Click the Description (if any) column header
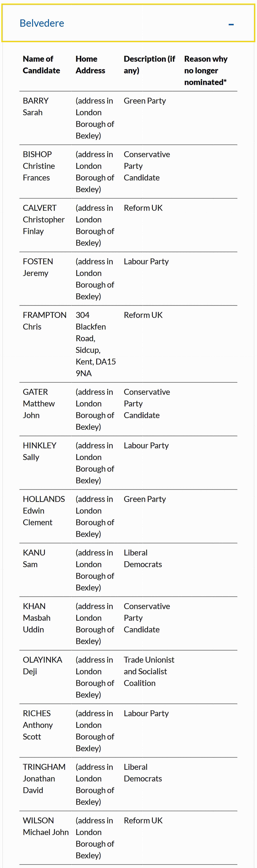257x868 pixels. click(149, 64)
